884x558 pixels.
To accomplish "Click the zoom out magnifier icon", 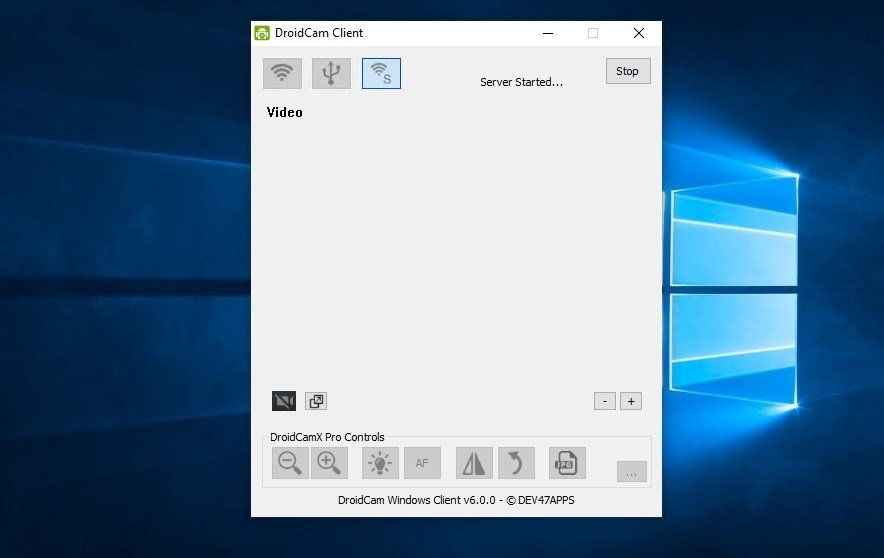I will point(290,463).
